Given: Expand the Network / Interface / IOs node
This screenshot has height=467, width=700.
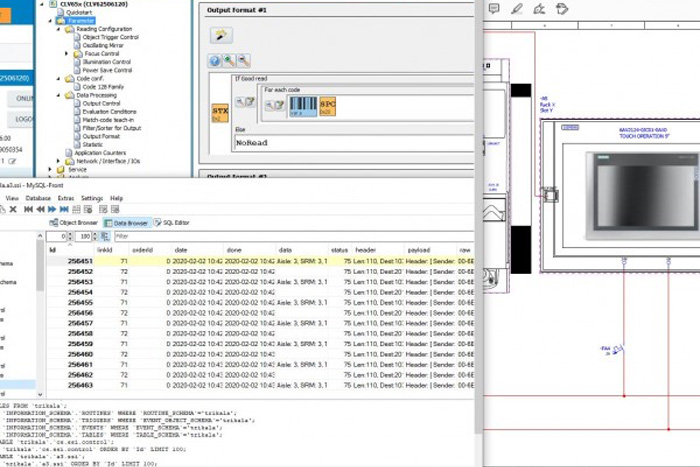Looking at the screenshot, I should pos(58,161).
